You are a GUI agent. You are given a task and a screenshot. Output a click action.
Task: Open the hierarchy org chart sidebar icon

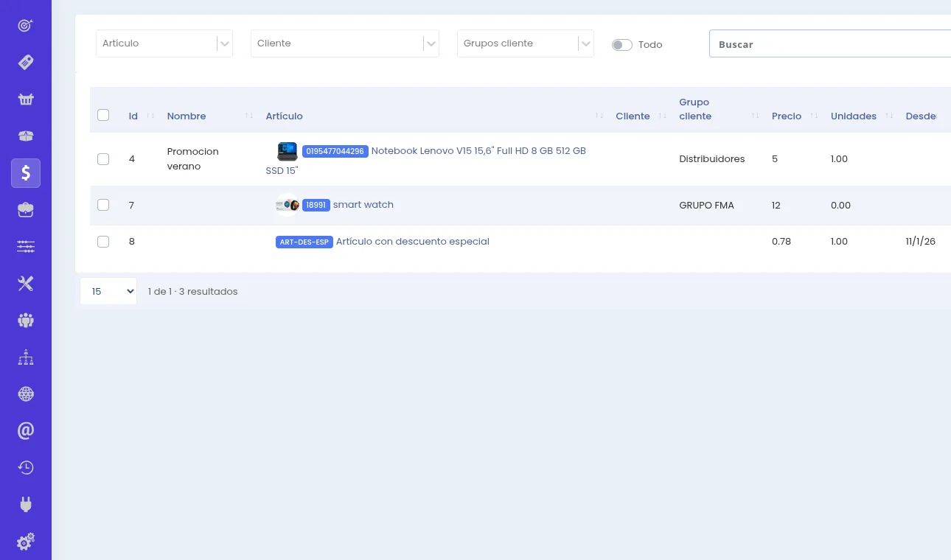[x=26, y=357]
